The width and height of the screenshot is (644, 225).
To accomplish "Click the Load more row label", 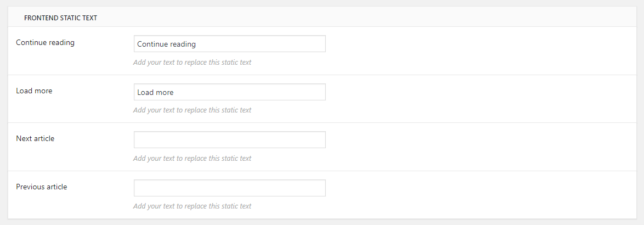I will 34,91.
